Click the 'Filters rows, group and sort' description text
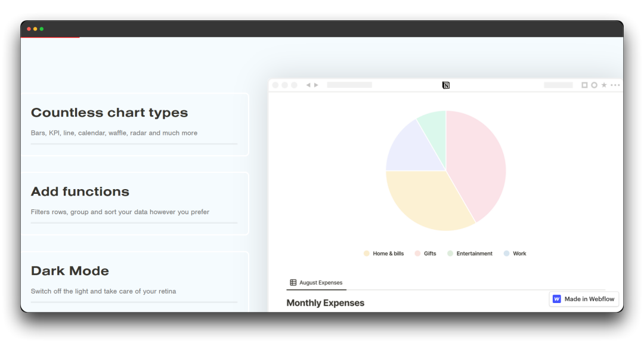 [120, 212]
